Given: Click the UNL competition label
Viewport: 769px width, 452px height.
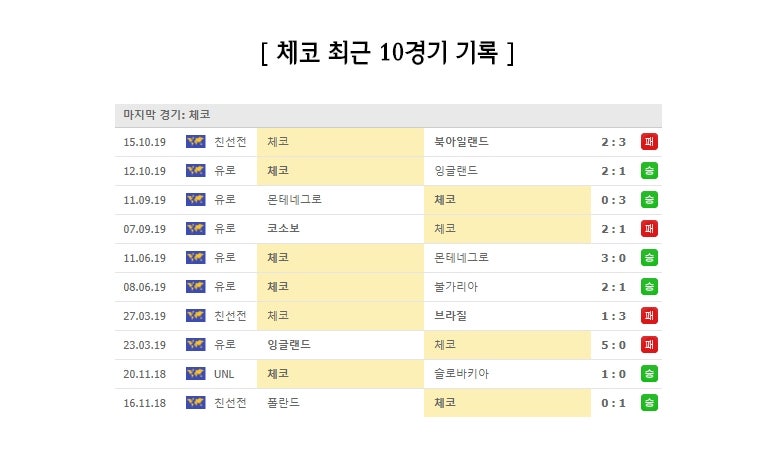Looking at the screenshot, I should point(224,374).
